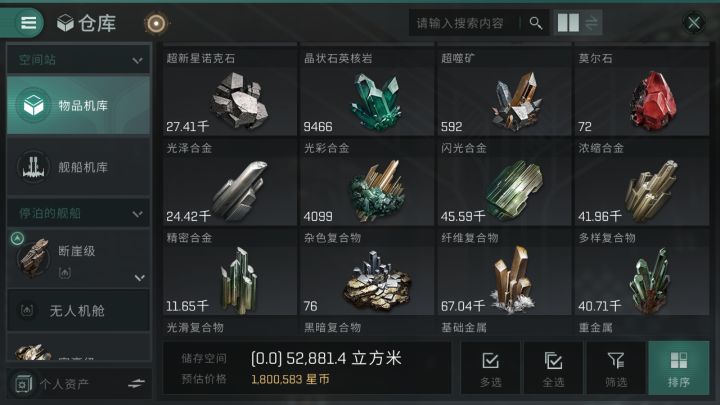720x405 pixels.
Task: Toggle 全选 select all items
Action: [x=553, y=369]
